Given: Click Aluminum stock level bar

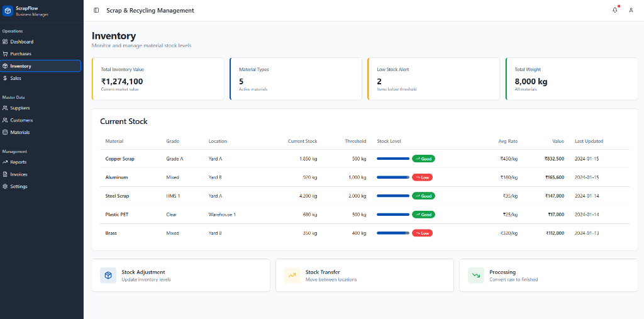Looking at the screenshot, I should [x=393, y=177].
